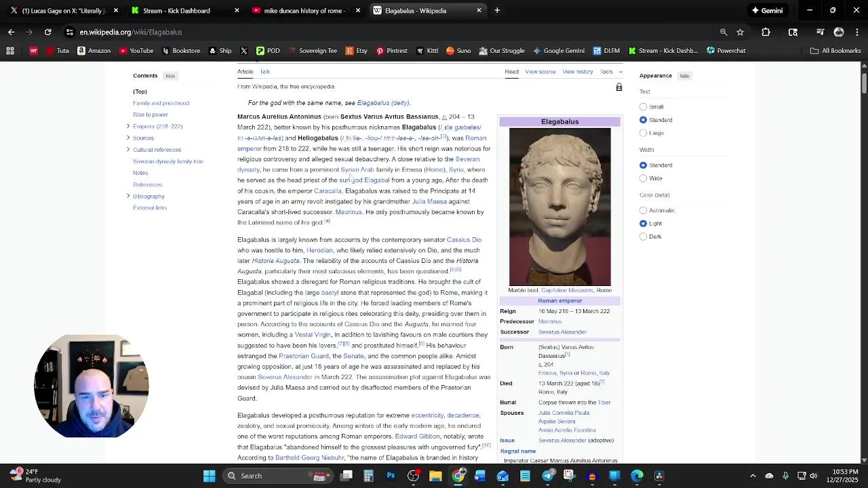Select Standard text size
The height and width of the screenshot is (488, 868).
643,120
